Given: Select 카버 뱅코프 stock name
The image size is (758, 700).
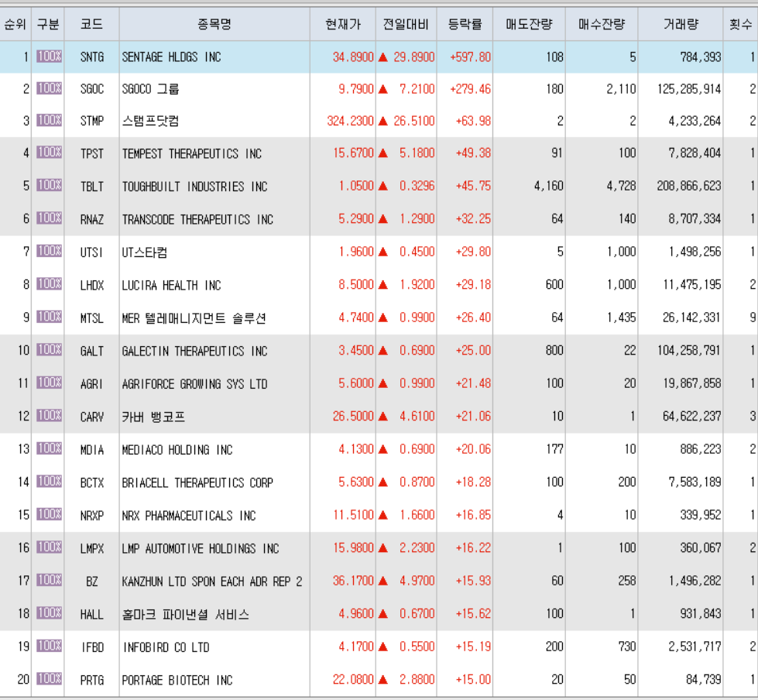Looking at the screenshot, I should (153, 417).
